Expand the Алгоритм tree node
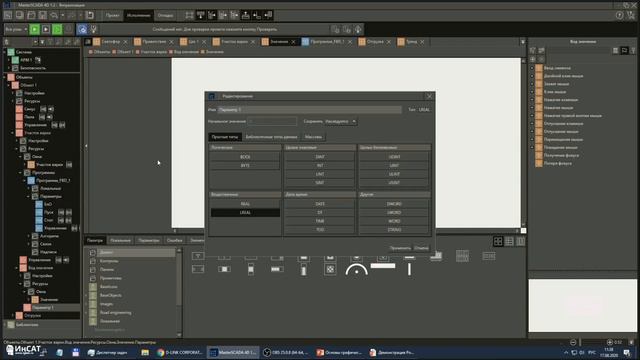Screen dimensions: 640x360 29,236
